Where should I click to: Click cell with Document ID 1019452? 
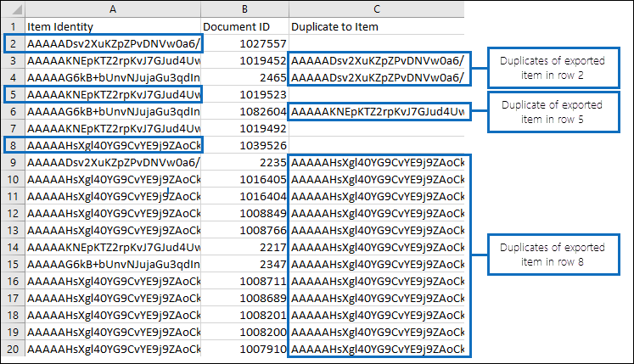point(244,61)
